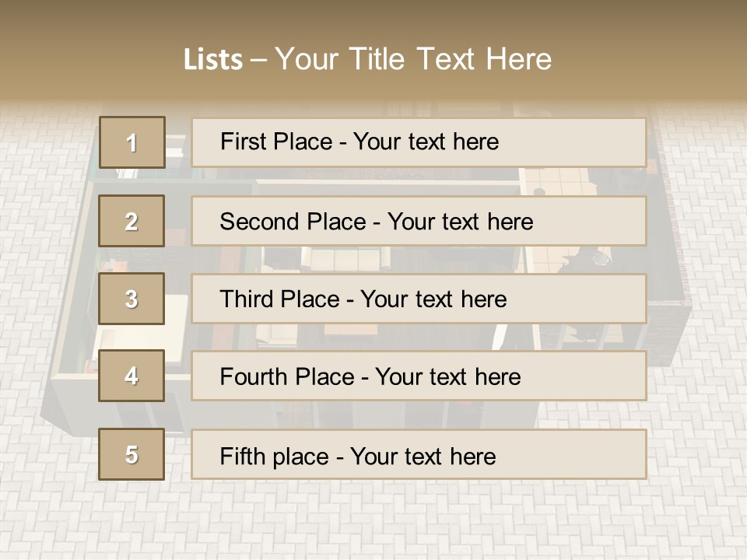Image resolution: width=747 pixels, height=560 pixels.
Task: Click the words "First Place"
Action: (x=276, y=142)
